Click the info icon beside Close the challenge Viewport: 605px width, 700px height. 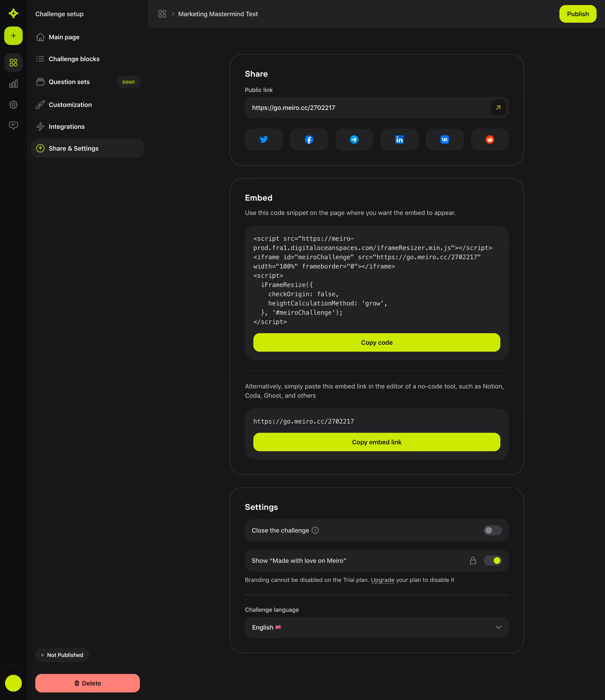click(315, 530)
